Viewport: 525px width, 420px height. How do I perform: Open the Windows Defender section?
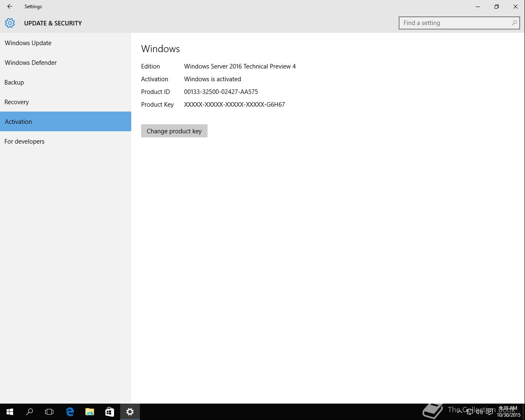click(66, 62)
